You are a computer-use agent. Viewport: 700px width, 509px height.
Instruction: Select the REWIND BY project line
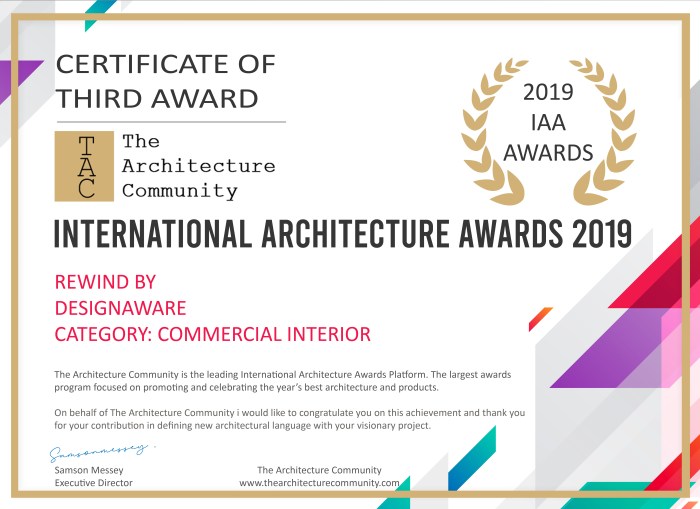pyautogui.click(x=105, y=282)
